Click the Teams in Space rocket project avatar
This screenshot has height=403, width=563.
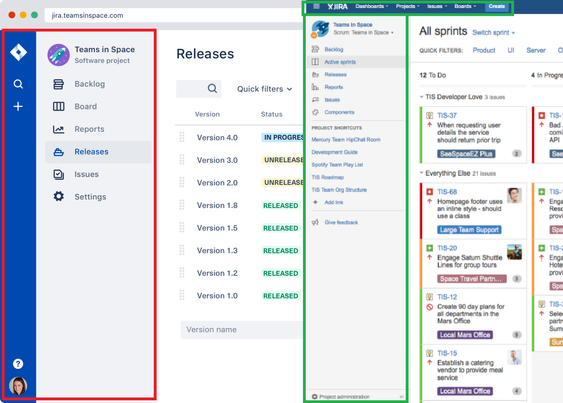click(x=59, y=55)
